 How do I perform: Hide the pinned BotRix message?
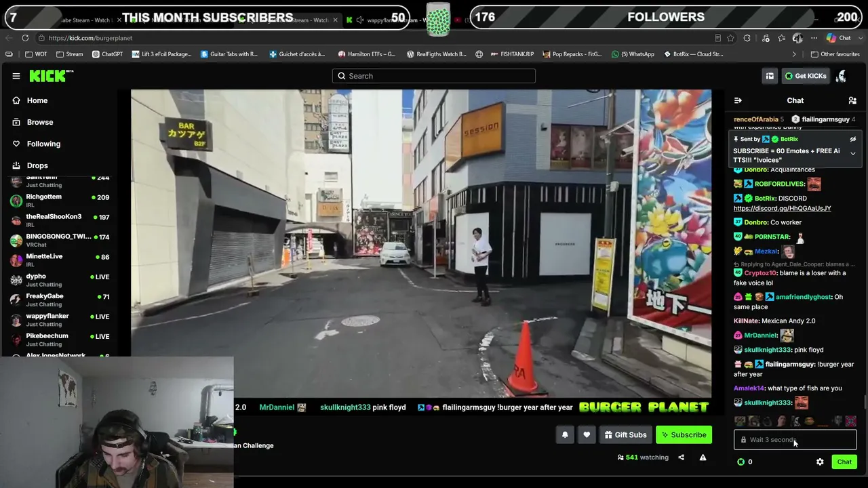(x=852, y=140)
